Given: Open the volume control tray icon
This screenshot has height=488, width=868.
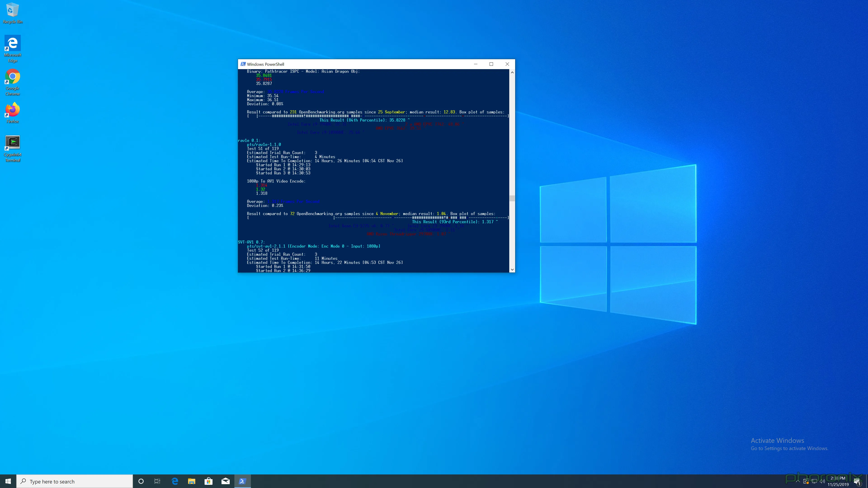Looking at the screenshot, I should pyautogui.click(x=822, y=481).
